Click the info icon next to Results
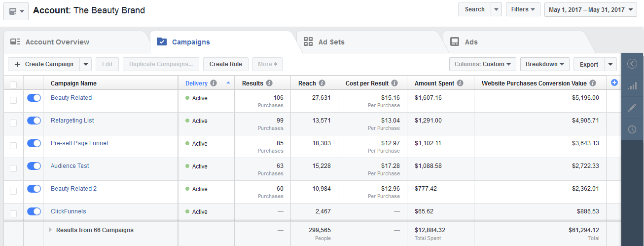This screenshot has width=644, height=246. 269,83
